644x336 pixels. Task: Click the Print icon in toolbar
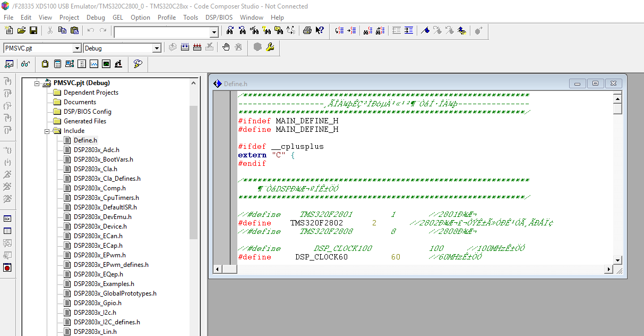[x=307, y=31]
